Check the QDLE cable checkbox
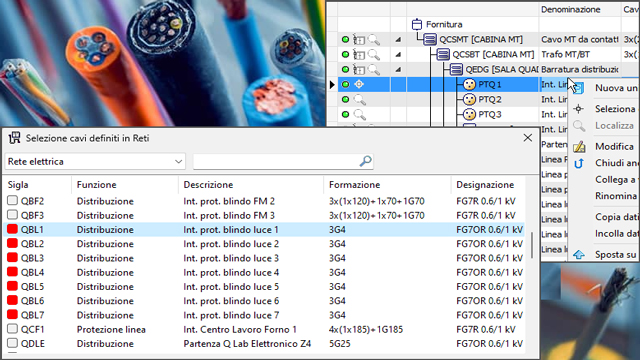Screen dimensions: 640x360 point(12,343)
